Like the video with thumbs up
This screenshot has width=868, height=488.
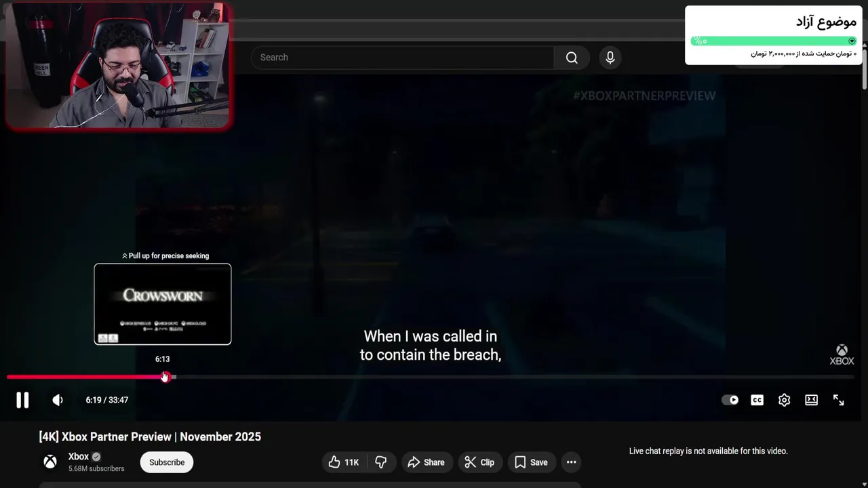pos(344,462)
